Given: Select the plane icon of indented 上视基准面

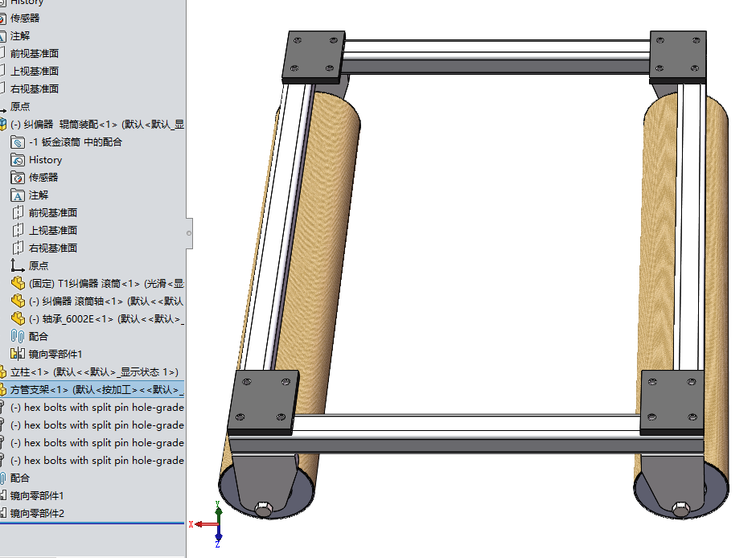Looking at the screenshot, I should (18, 231).
